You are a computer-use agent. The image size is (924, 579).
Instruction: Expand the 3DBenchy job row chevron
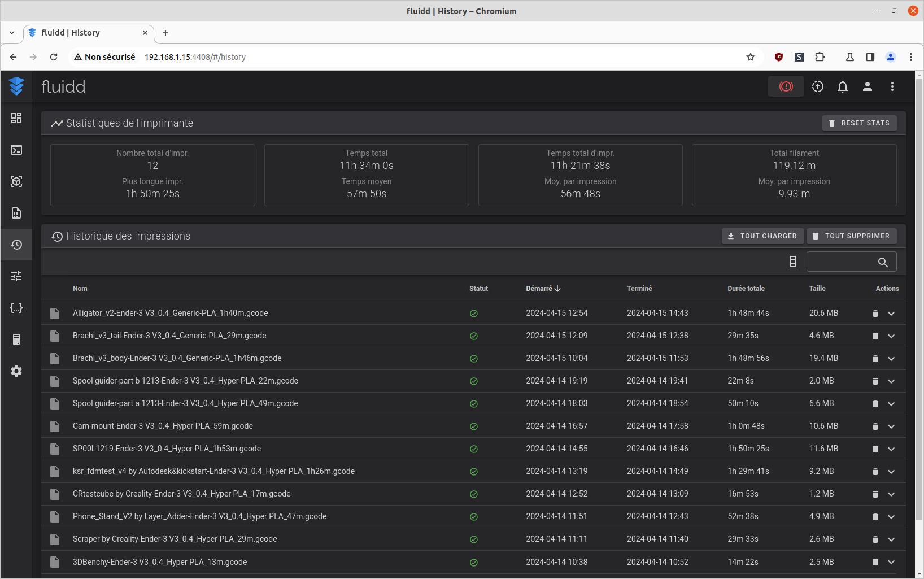point(891,562)
